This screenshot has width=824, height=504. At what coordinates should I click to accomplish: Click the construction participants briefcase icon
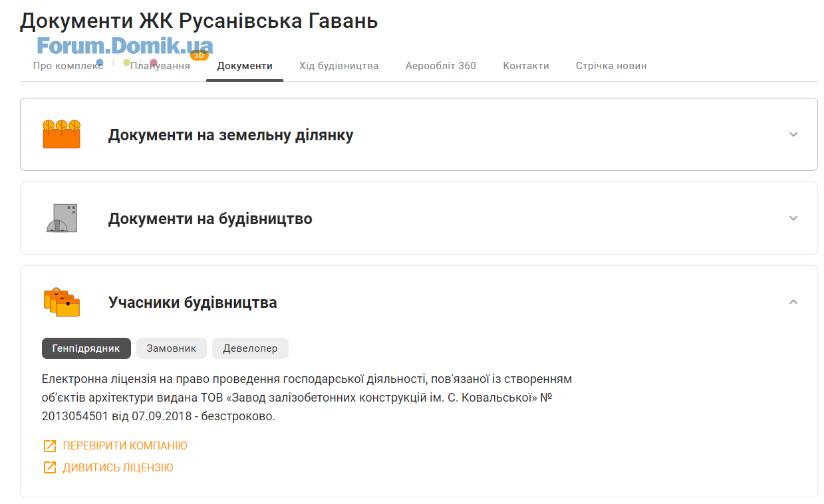62,302
